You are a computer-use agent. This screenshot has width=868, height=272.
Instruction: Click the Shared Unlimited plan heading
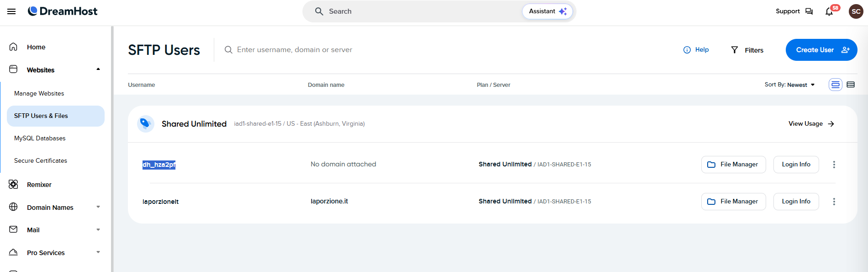(194, 124)
